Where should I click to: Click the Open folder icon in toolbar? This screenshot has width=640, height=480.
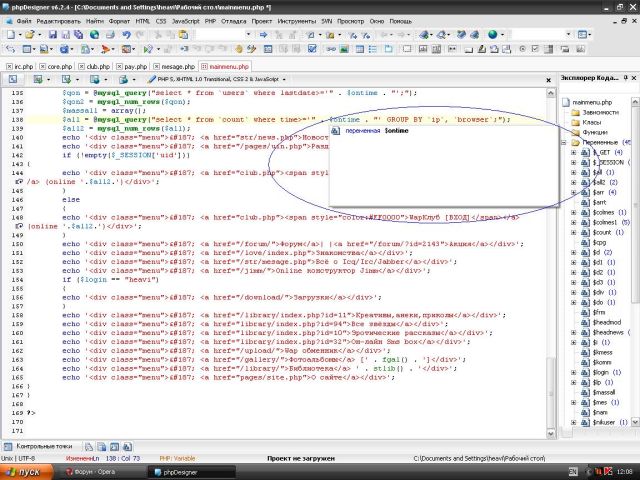[x=31, y=34]
